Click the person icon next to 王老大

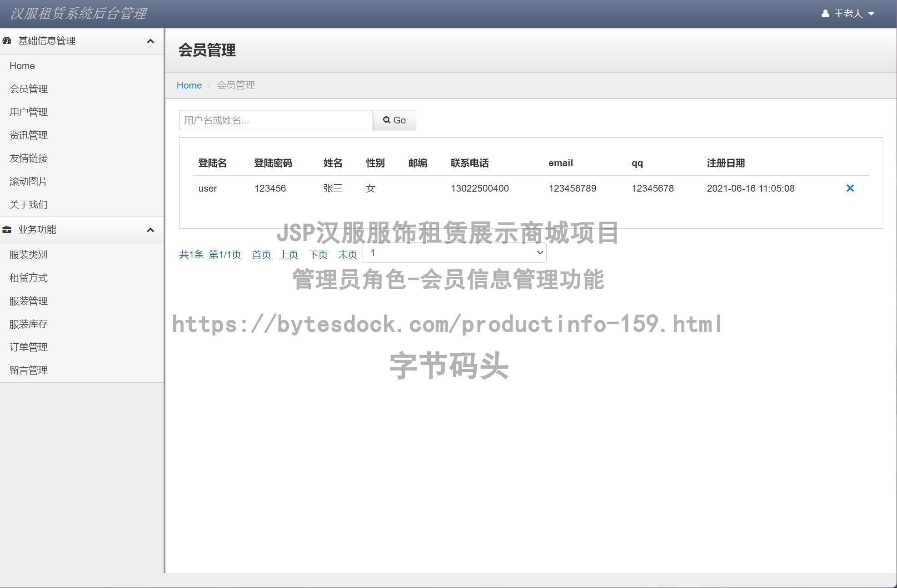[825, 14]
